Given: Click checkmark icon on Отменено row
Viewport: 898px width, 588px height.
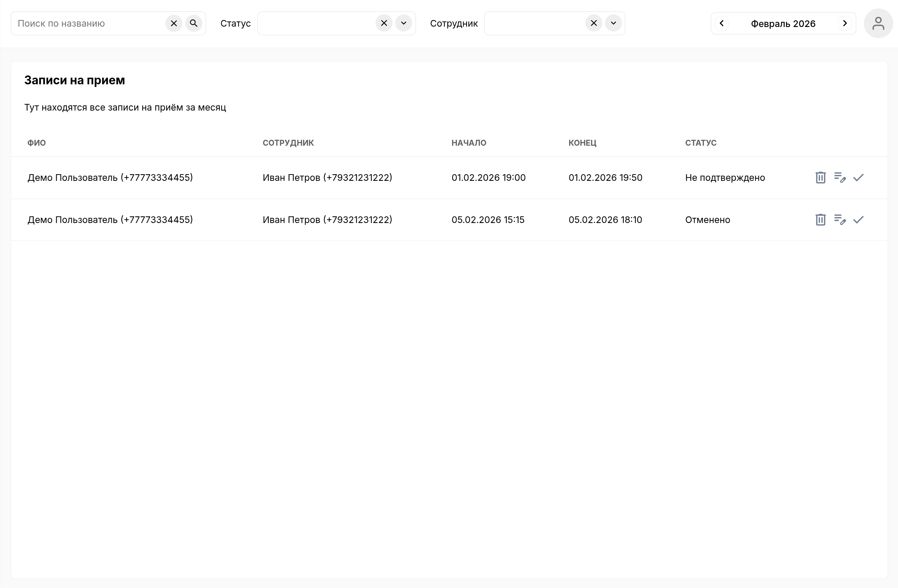Looking at the screenshot, I should click(858, 220).
